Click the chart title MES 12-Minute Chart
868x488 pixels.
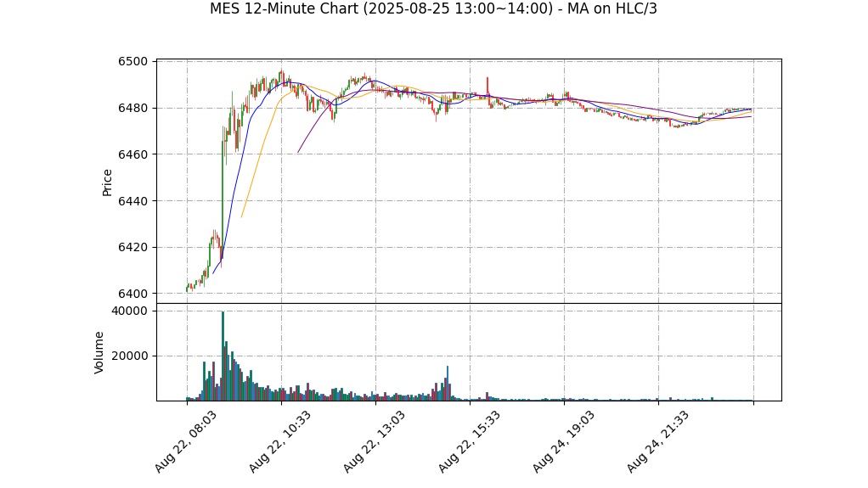(x=433, y=8)
